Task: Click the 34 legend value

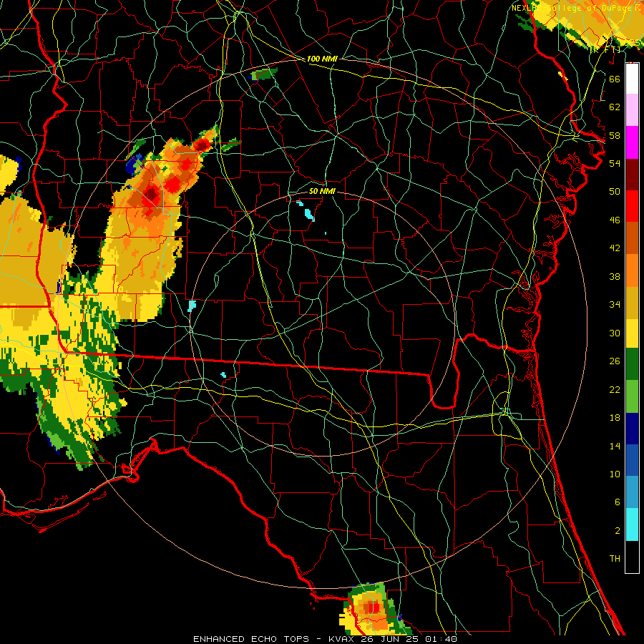Action: (615, 304)
